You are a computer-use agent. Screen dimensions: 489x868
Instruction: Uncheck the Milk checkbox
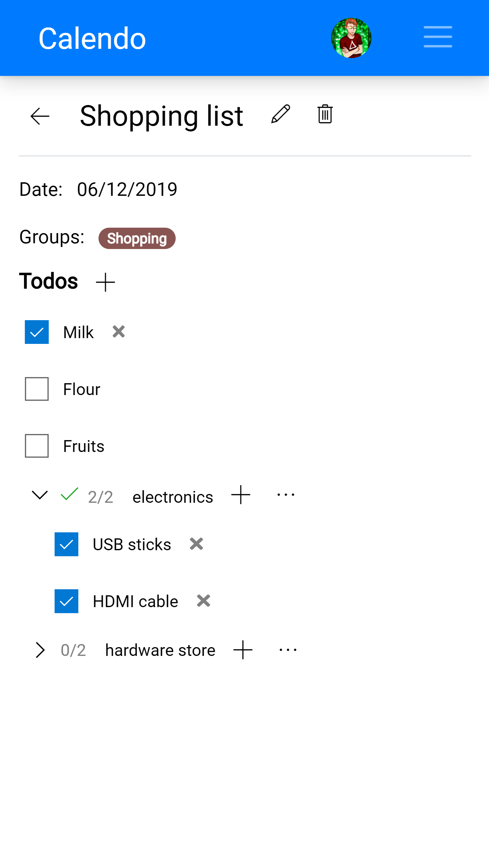click(x=37, y=332)
